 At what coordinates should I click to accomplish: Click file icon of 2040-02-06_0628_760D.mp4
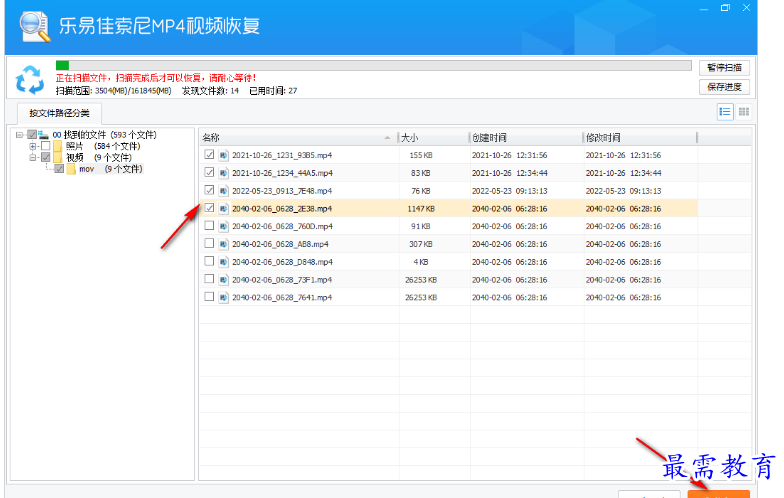[x=224, y=226]
